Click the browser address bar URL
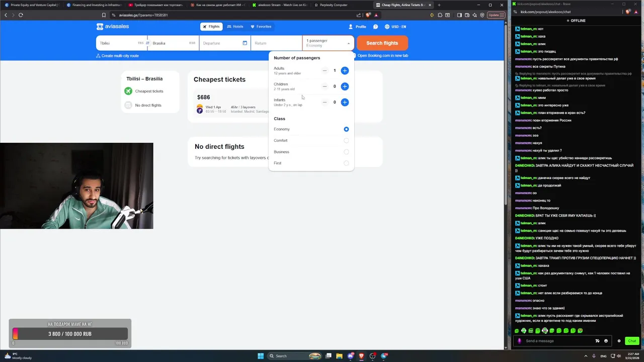The image size is (644, 362). (143, 15)
